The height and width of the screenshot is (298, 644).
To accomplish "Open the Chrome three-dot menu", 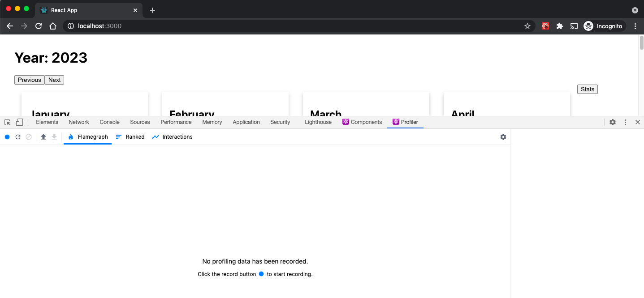I will tap(635, 26).
